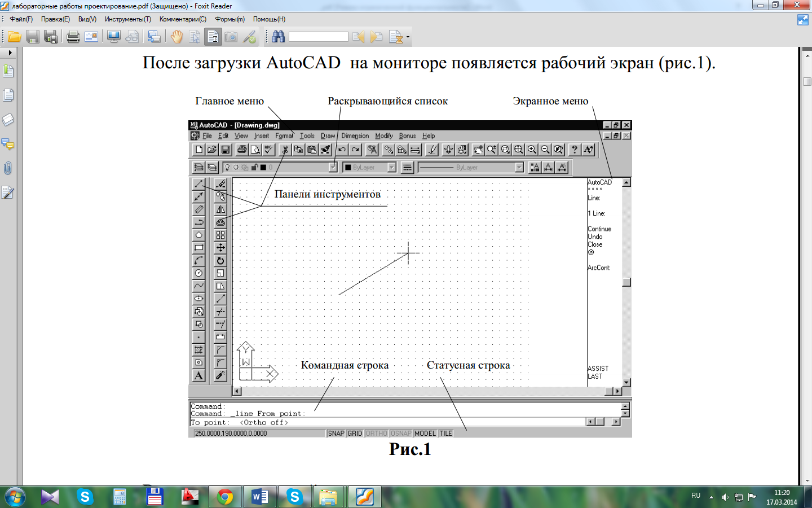Click the Circle tool in AutoCAD figure
812x508 pixels.
coord(198,273)
